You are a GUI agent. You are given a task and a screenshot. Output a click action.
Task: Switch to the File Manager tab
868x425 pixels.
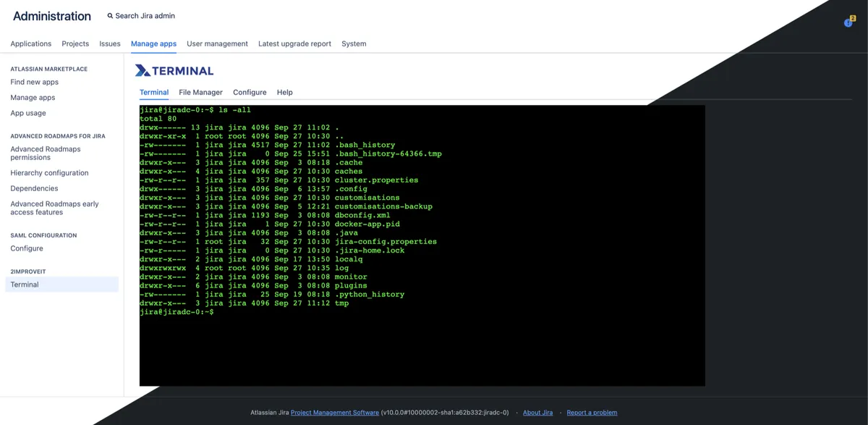click(201, 93)
